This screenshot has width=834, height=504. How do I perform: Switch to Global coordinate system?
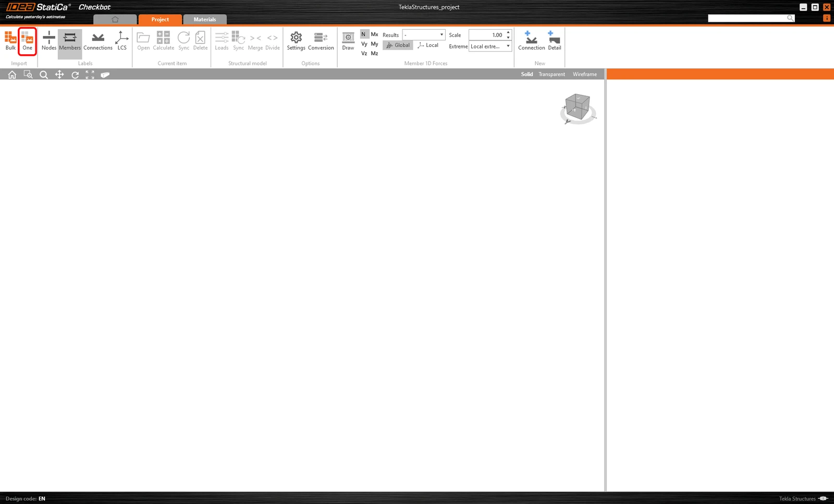pyautogui.click(x=398, y=45)
